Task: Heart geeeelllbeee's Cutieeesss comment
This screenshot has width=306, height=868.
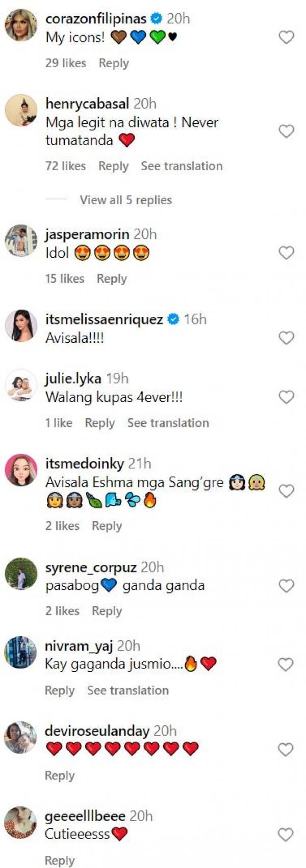Action: pos(286,834)
